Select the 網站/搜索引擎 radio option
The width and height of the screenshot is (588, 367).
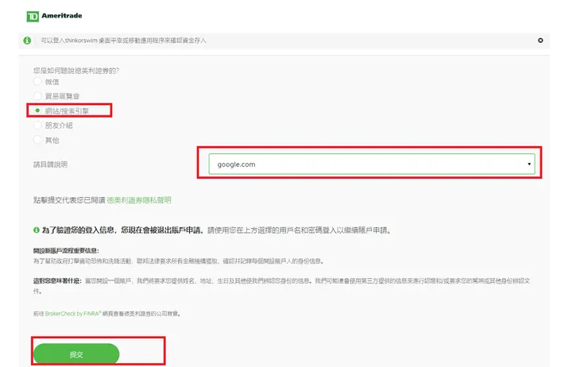coord(37,110)
